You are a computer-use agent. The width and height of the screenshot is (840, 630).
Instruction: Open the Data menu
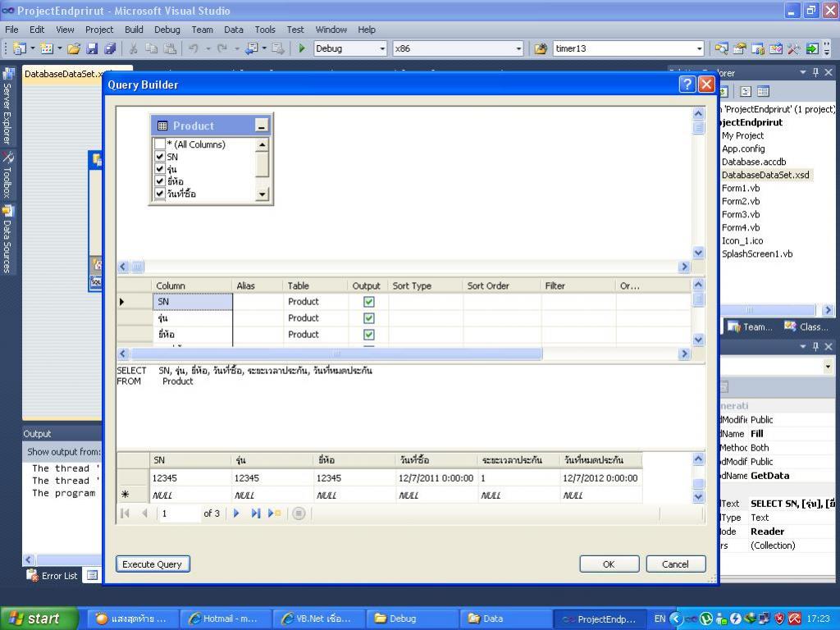point(233,30)
